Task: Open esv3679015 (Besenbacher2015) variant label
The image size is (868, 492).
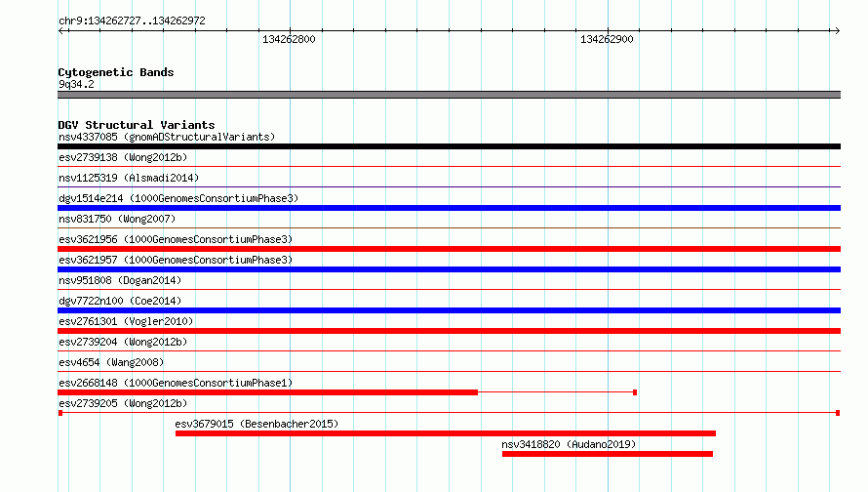Action: [x=256, y=424]
